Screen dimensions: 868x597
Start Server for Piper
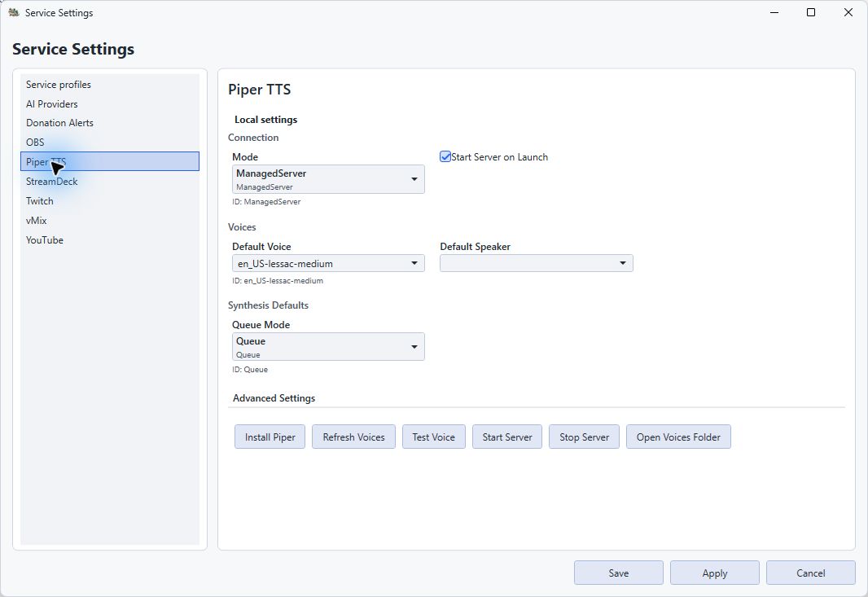click(x=507, y=437)
